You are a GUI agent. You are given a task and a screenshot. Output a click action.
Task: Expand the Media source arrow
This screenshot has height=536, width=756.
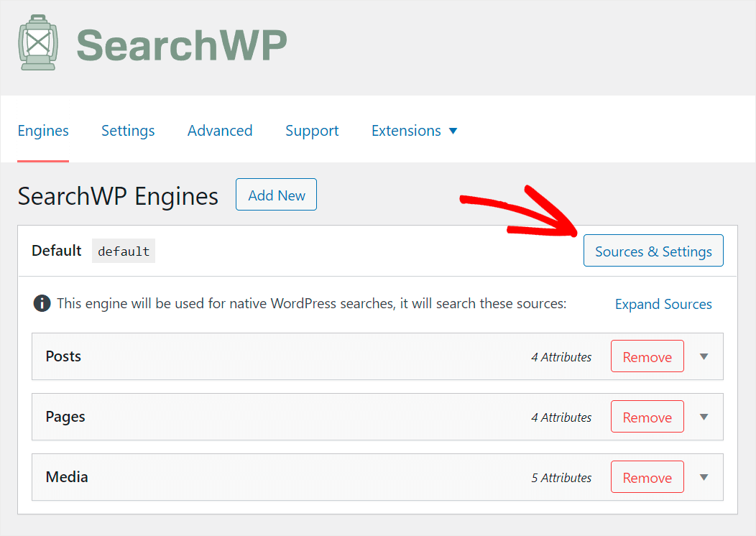704,477
